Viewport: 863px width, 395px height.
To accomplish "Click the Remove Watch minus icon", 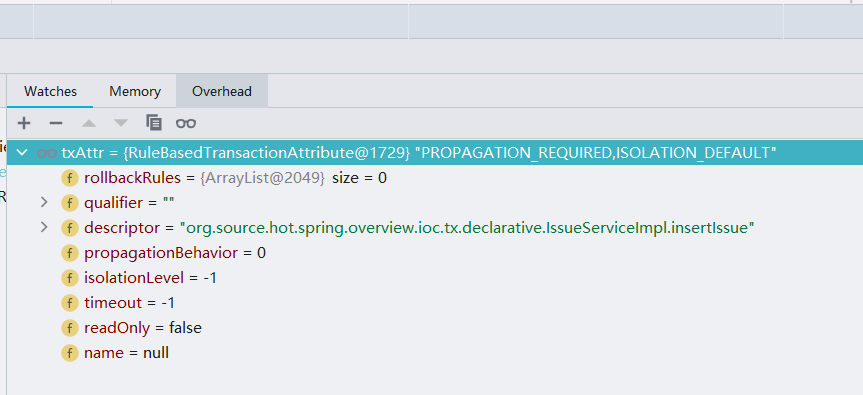I will click(x=56, y=123).
